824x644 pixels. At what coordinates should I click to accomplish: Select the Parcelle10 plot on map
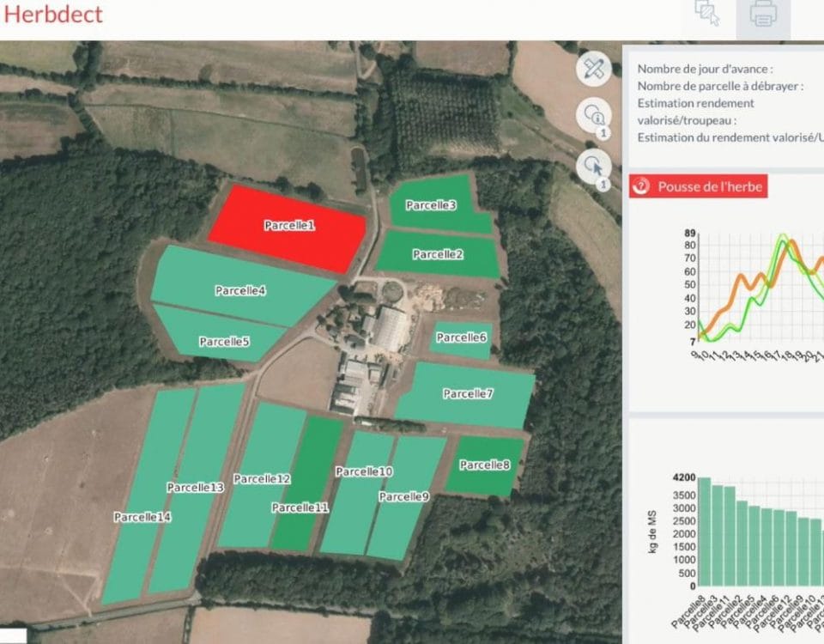(357, 491)
